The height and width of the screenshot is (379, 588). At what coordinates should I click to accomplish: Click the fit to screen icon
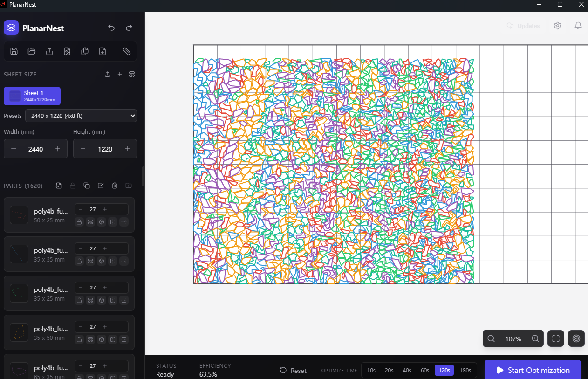[555, 339]
